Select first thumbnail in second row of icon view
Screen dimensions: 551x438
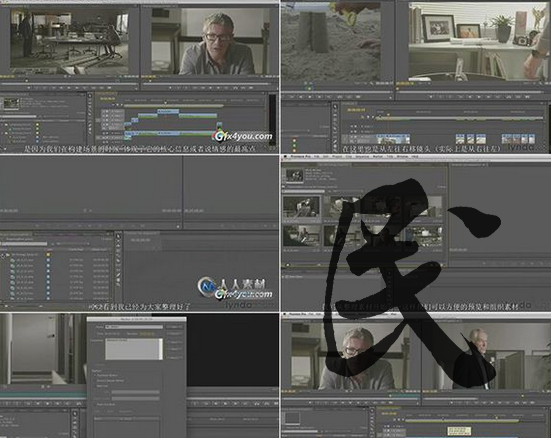(302, 236)
